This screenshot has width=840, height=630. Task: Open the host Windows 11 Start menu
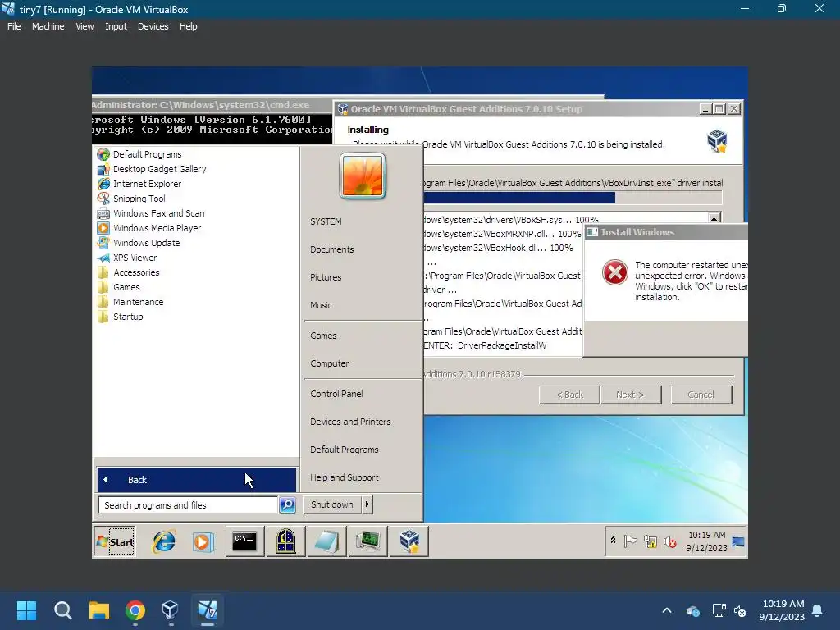(26, 610)
